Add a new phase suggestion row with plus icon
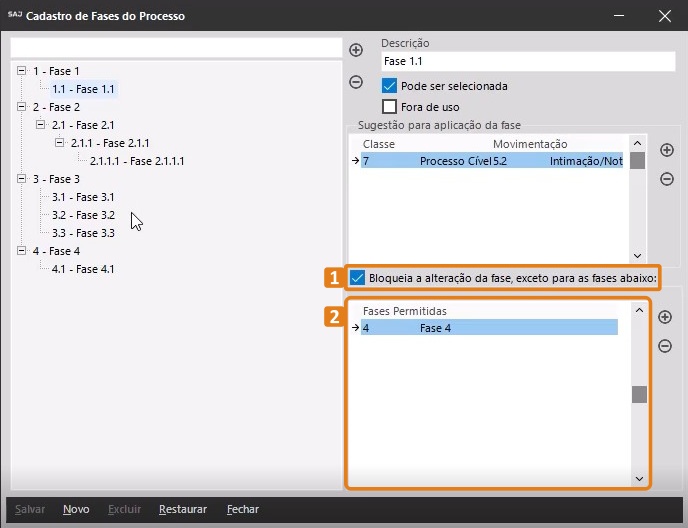This screenshot has width=688, height=528. 667,150
